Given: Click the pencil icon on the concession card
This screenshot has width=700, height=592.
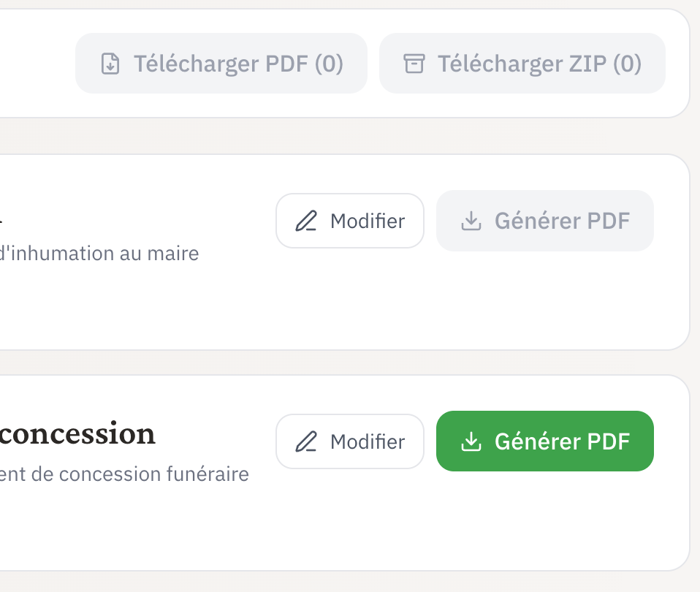Looking at the screenshot, I should coord(306,441).
